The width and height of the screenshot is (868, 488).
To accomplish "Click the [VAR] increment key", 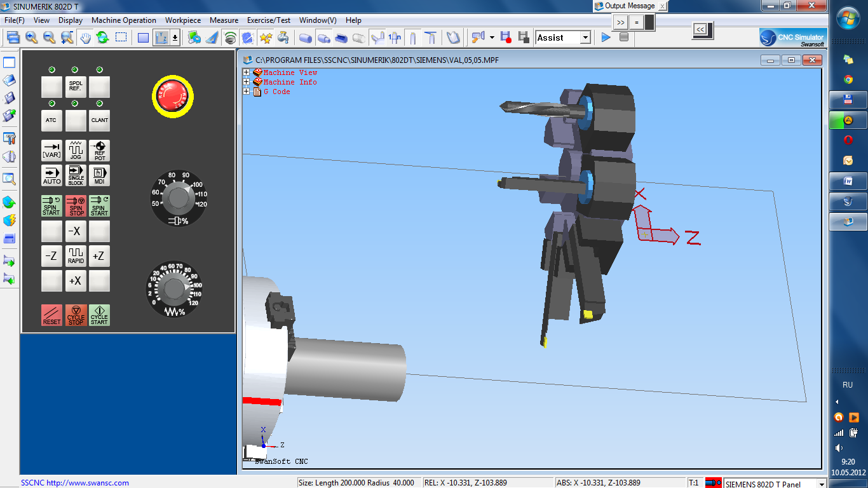I will (x=51, y=150).
